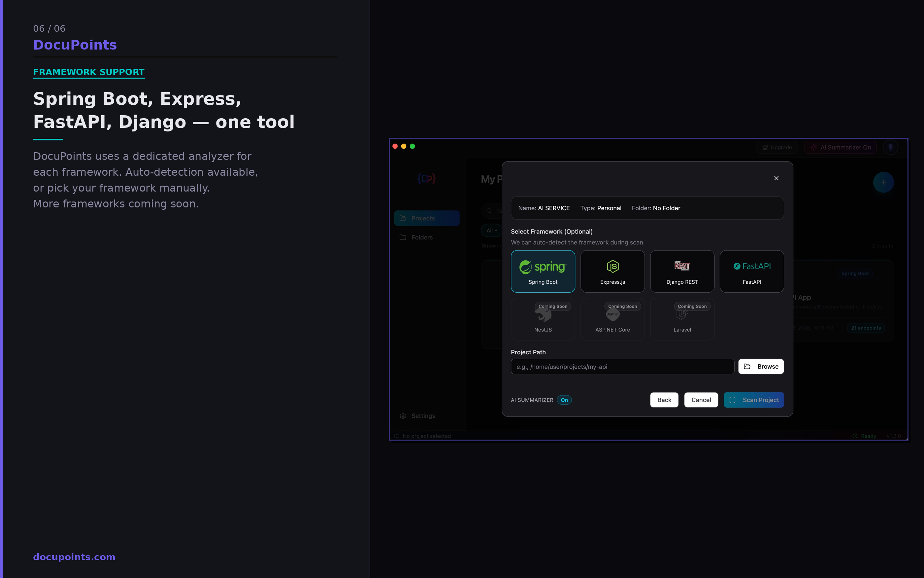Click the docupoints.com link
This screenshot has width=924, height=578.
click(x=74, y=557)
